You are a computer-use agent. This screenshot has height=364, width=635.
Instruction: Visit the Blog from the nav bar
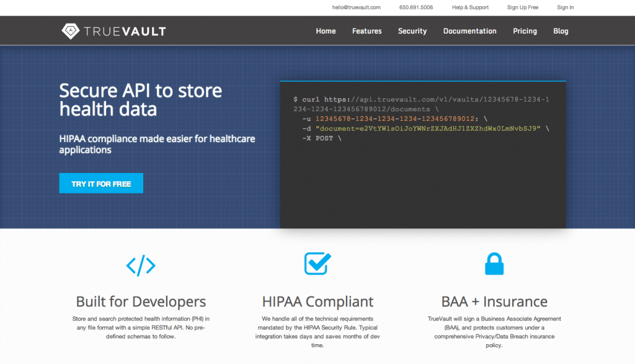561,31
